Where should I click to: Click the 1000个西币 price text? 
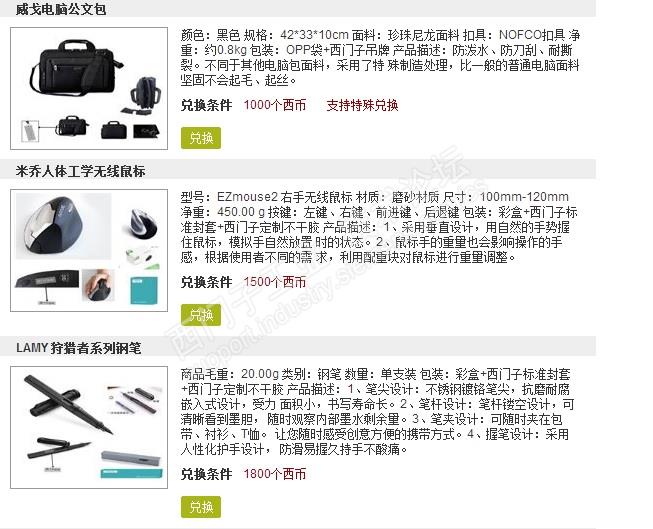coord(274,105)
